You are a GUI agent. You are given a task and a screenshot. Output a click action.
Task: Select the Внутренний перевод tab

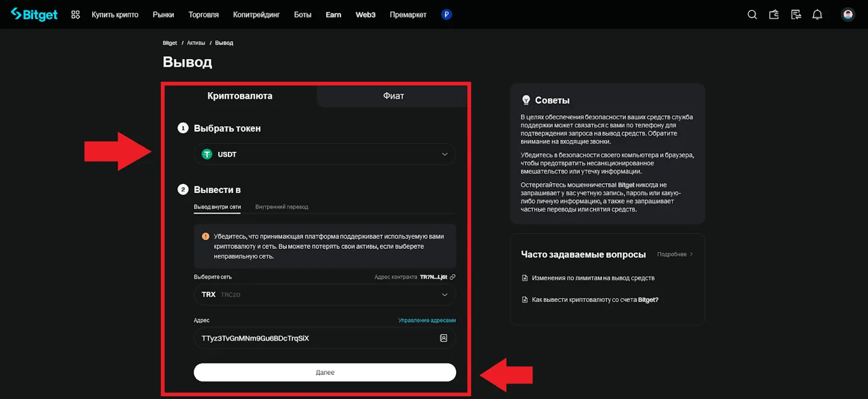(281, 207)
